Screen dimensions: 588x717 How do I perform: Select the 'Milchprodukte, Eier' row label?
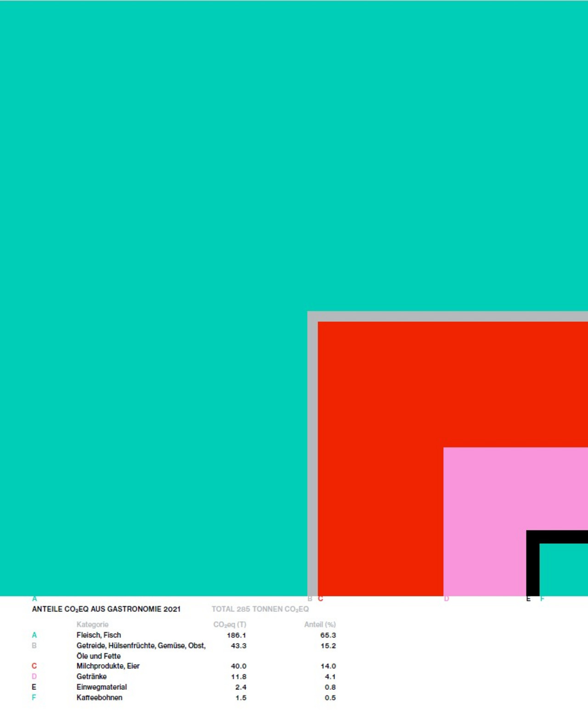point(108,666)
